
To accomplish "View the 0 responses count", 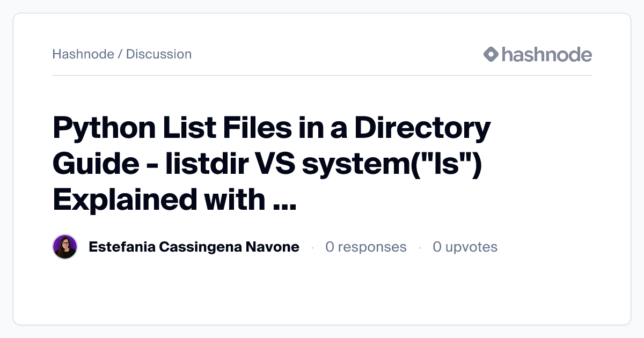I will click(x=366, y=247).
